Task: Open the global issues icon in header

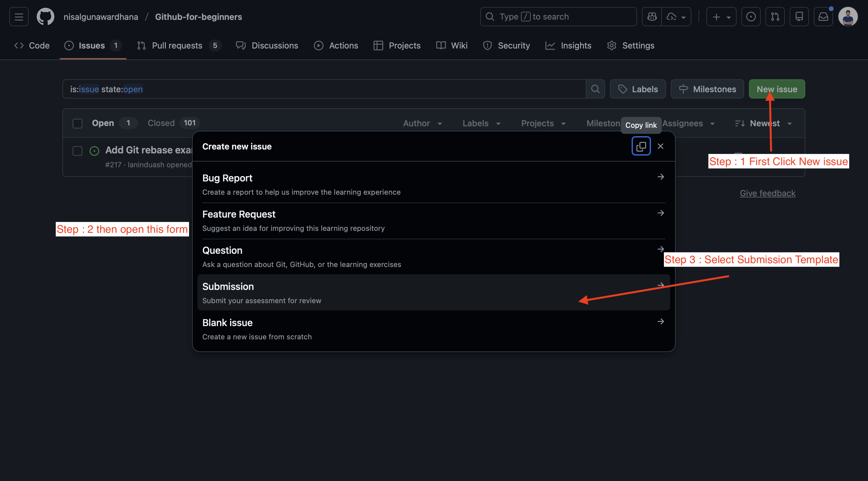Action: (x=751, y=17)
